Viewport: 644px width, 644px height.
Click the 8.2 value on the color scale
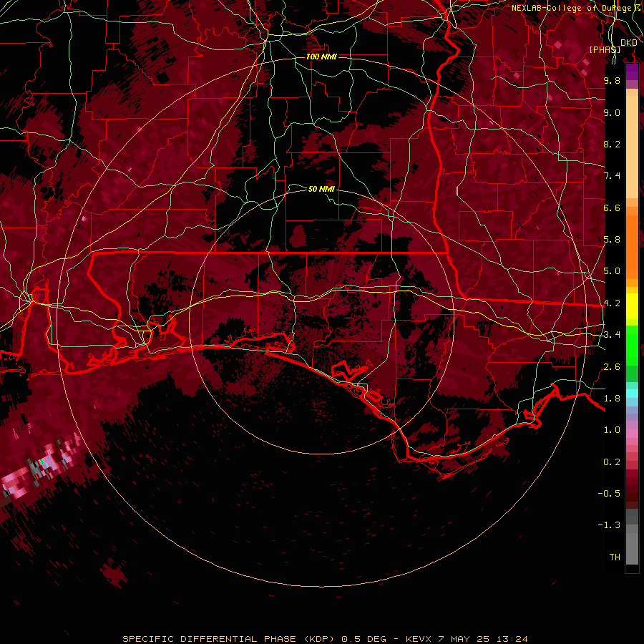pos(612,144)
